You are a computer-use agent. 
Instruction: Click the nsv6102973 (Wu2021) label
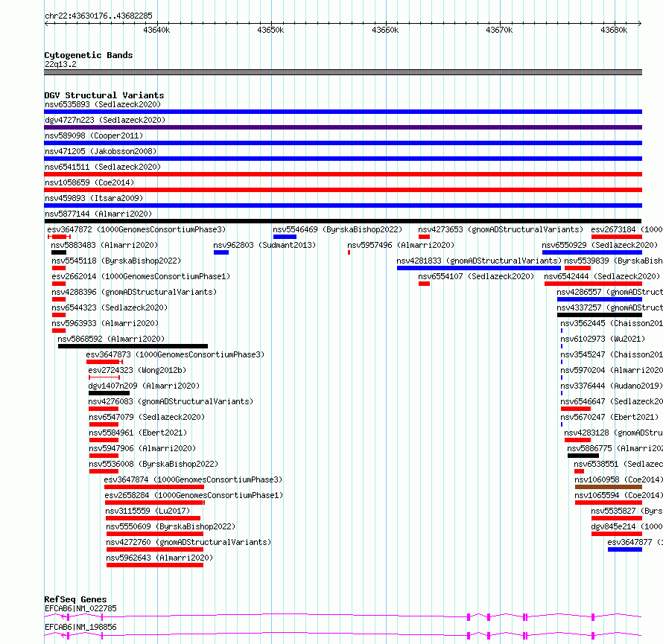tap(603, 339)
